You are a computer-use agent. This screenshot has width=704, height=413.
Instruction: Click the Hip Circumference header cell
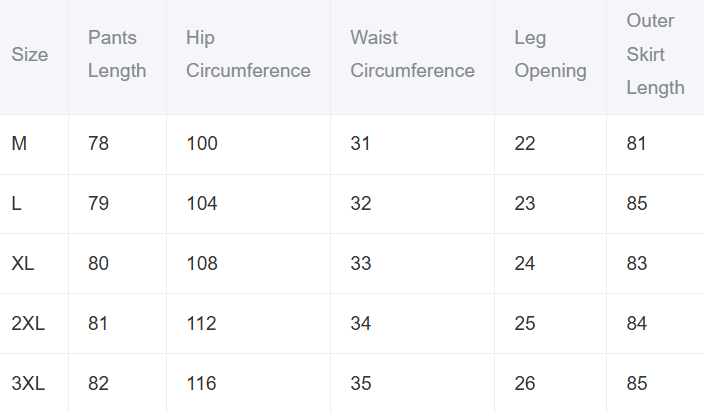[248, 55]
